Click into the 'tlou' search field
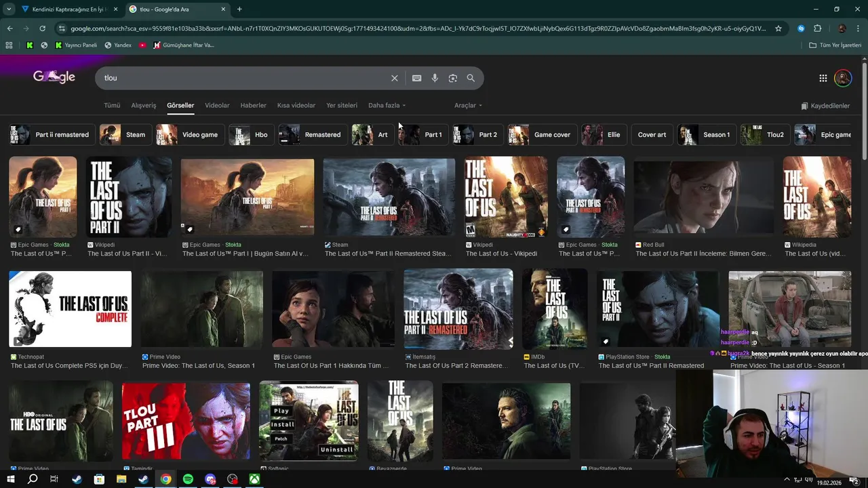 tap(244, 78)
